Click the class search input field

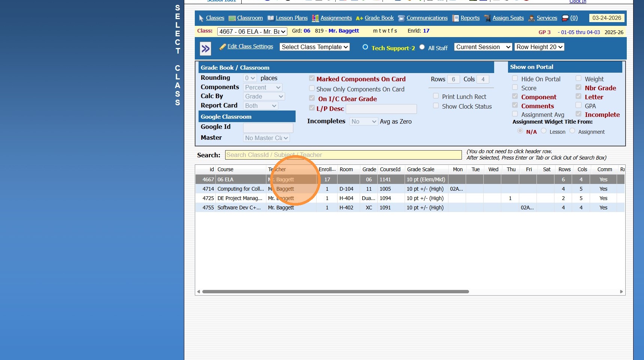click(x=343, y=155)
